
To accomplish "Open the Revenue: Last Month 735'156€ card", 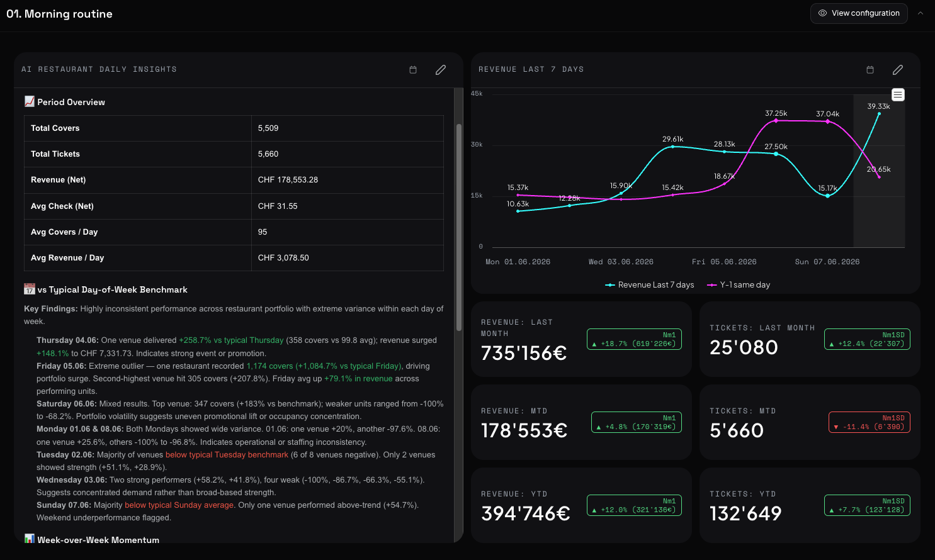I will tap(581, 339).
